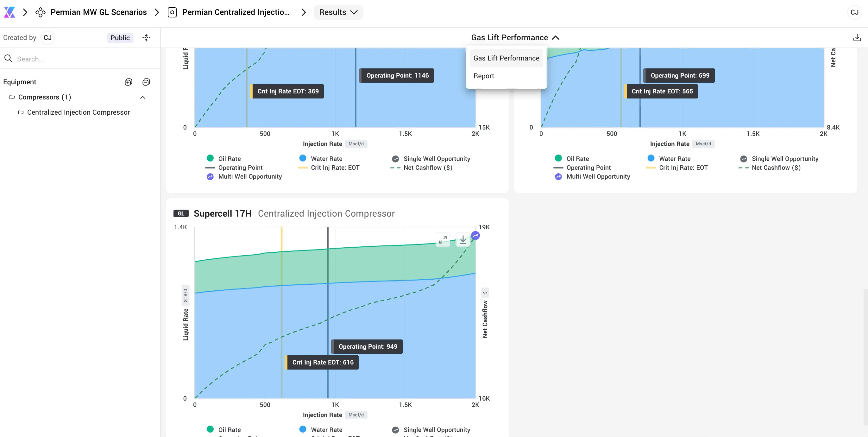
Task: Toggle Operating Point legend in first chart
Action: [x=234, y=168]
